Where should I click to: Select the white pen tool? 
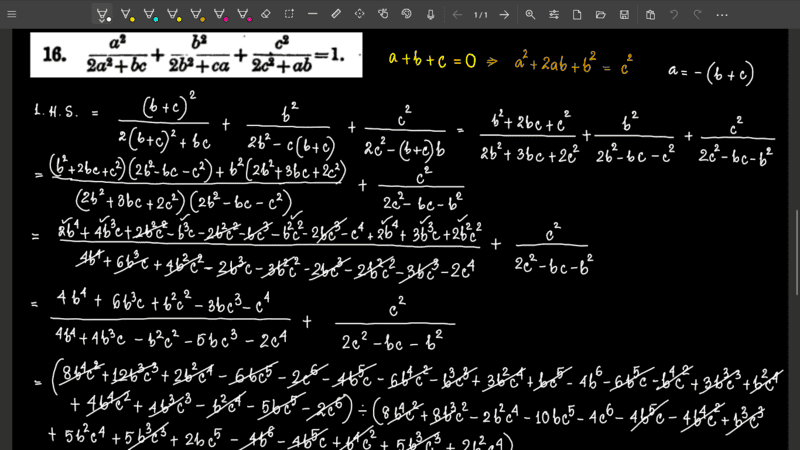102,15
